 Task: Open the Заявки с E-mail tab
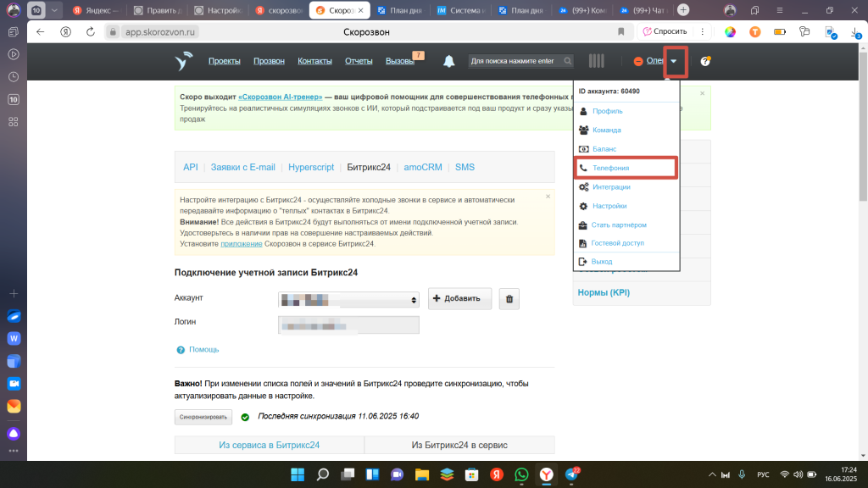(x=243, y=167)
